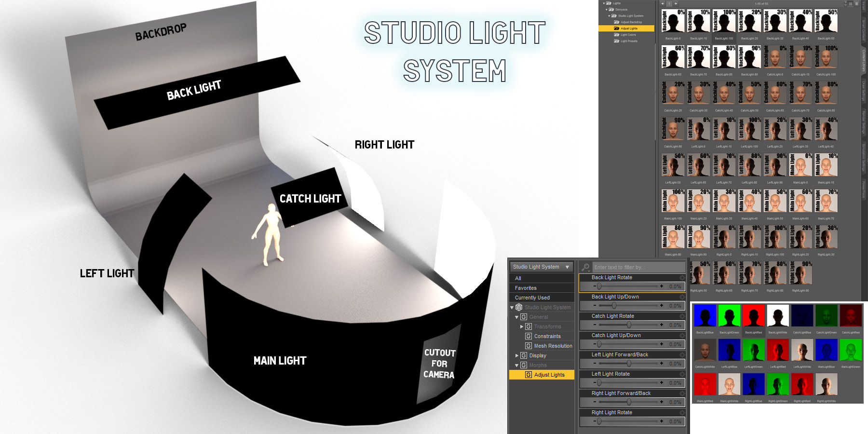Open the Studio Light System node dropdown

[542, 267]
